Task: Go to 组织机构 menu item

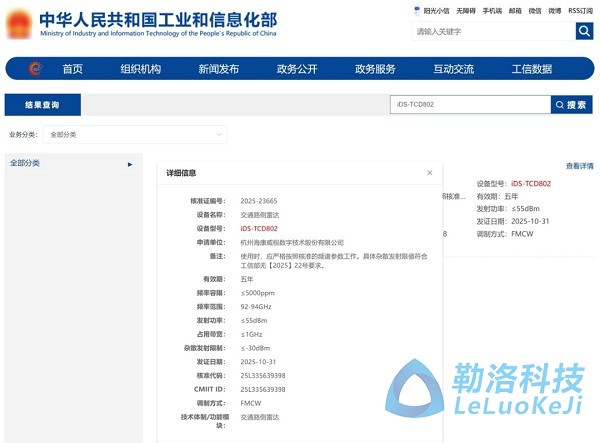Action: (140, 69)
